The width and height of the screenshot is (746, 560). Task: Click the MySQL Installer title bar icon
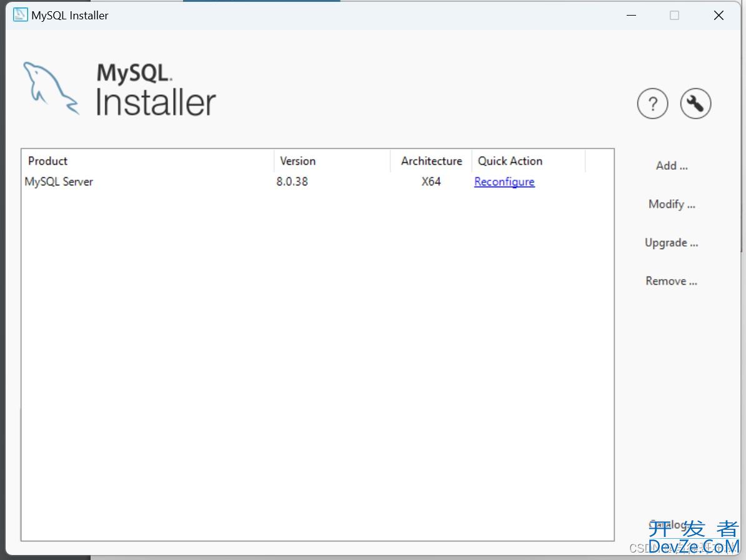click(19, 14)
